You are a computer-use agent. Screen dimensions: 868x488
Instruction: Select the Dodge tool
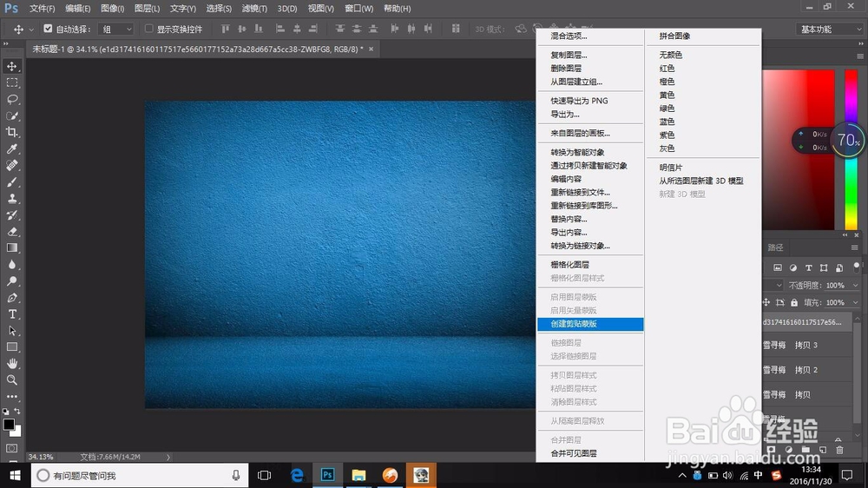pos(11,280)
